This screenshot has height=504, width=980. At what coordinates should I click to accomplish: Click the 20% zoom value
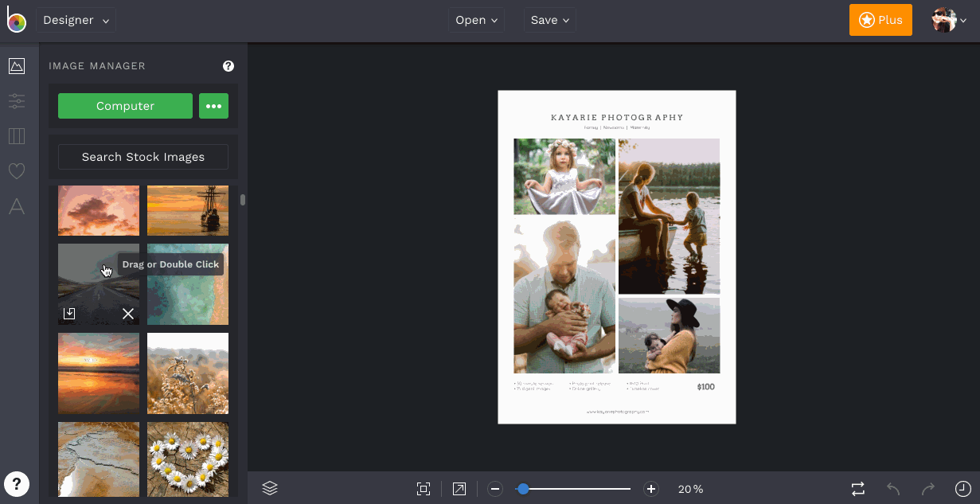pos(691,489)
